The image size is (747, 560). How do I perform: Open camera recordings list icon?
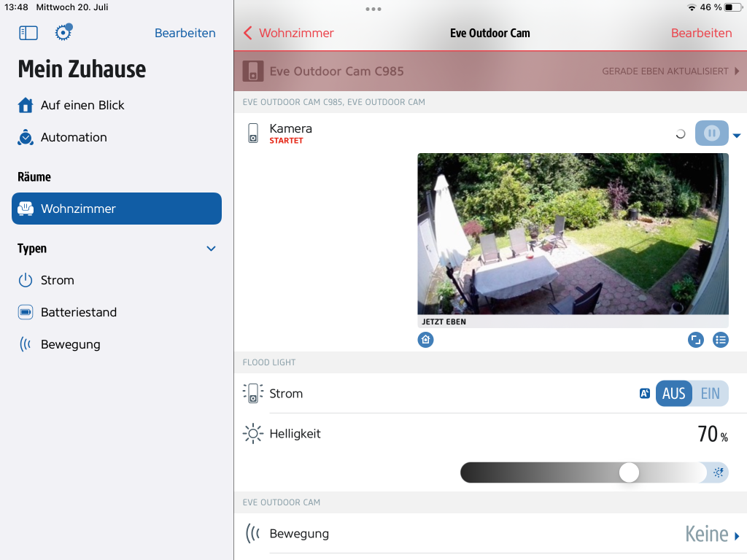[720, 340]
